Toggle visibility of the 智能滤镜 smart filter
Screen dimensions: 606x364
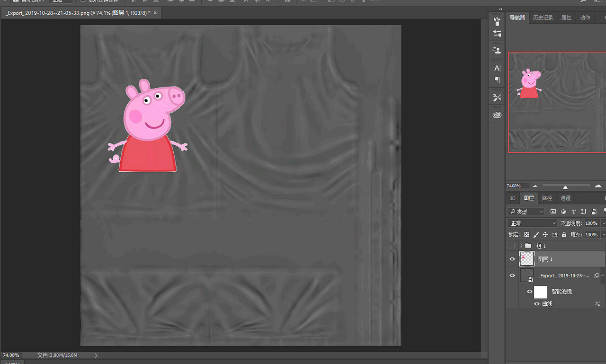click(x=529, y=292)
